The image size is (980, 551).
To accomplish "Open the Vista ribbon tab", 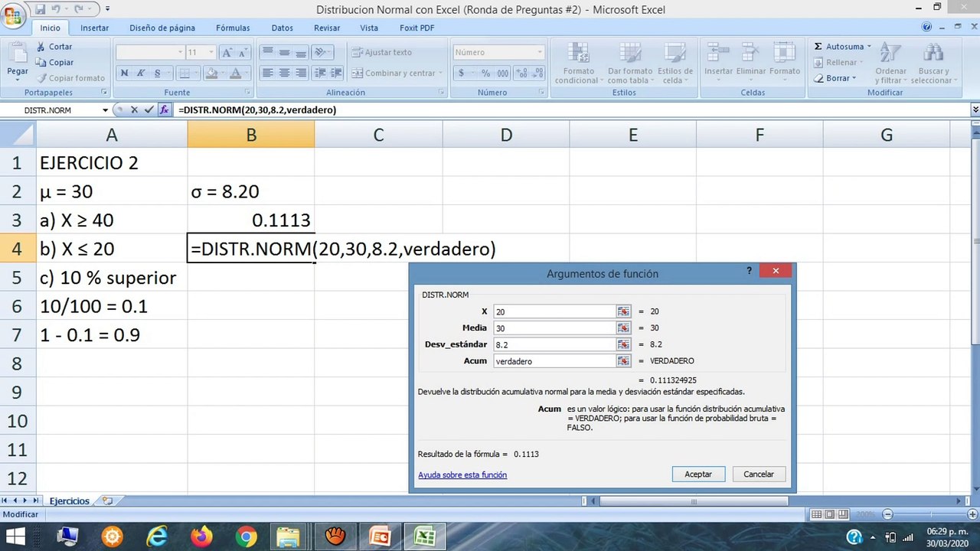I will pyautogui.click(x=369, y=28).
